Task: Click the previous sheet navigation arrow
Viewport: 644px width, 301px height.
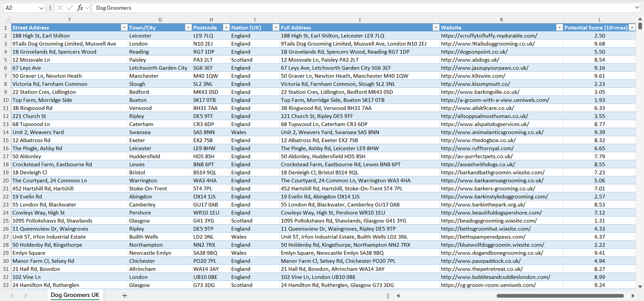Action: (x=12, y=295)
